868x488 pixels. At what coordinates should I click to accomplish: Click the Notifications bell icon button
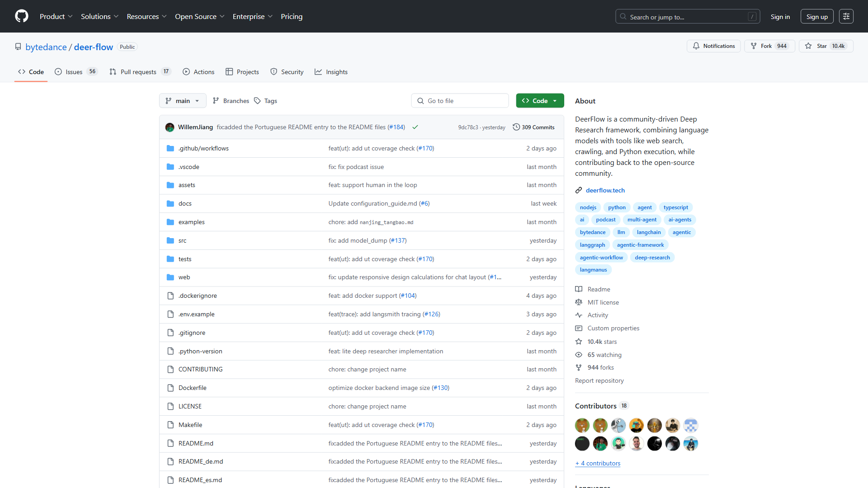(713, 46)
